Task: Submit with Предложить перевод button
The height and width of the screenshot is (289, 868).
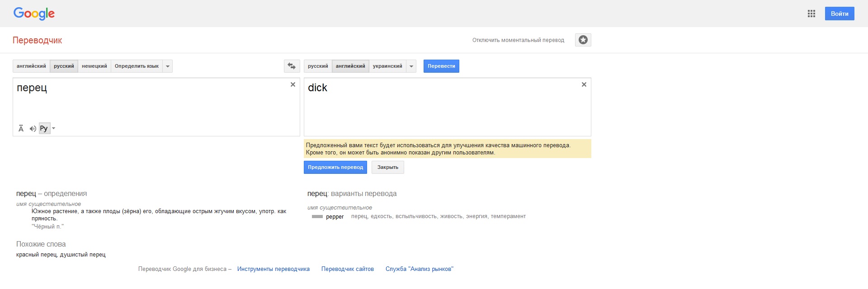Action: point(335,168)
